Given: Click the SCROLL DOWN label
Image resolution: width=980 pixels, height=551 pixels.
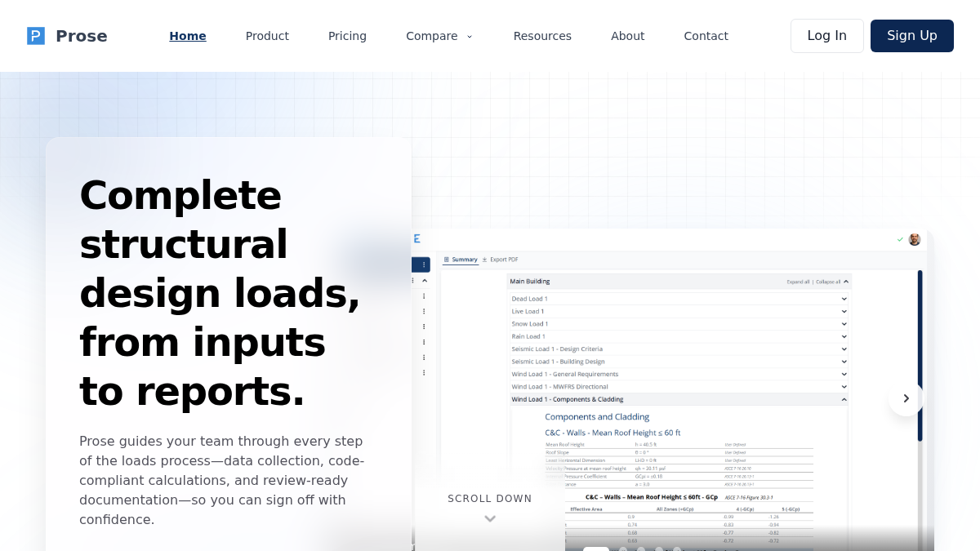Looking at the screenshot, I should point(490,499).
